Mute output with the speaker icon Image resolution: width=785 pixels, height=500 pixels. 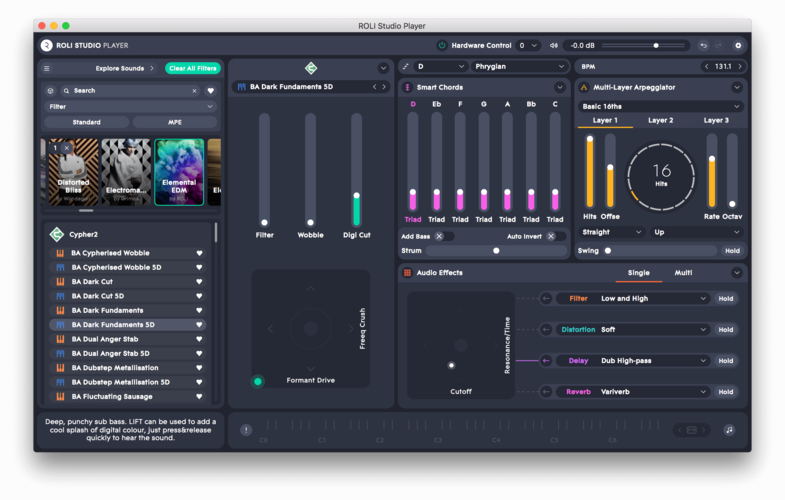pyautogui.click(x=554, y=46)
